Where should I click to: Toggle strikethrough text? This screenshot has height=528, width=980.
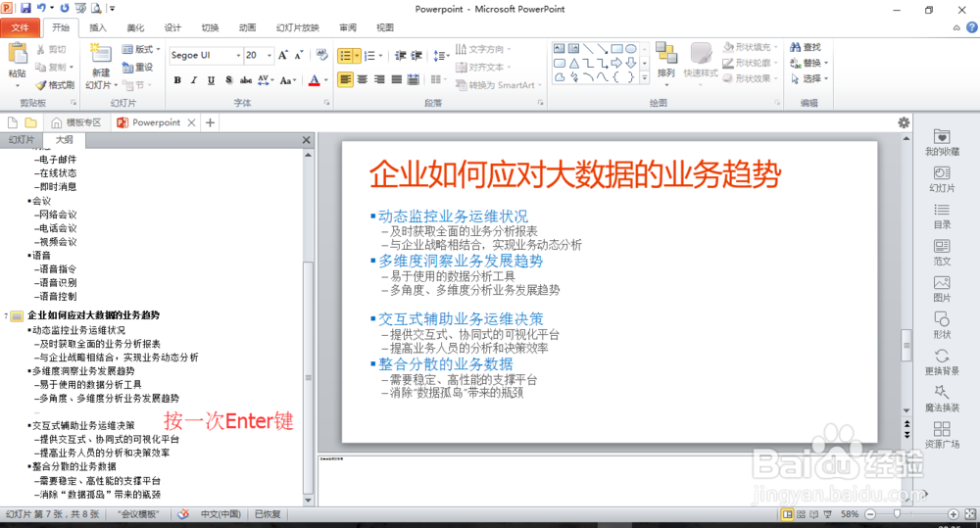point(246,80)
